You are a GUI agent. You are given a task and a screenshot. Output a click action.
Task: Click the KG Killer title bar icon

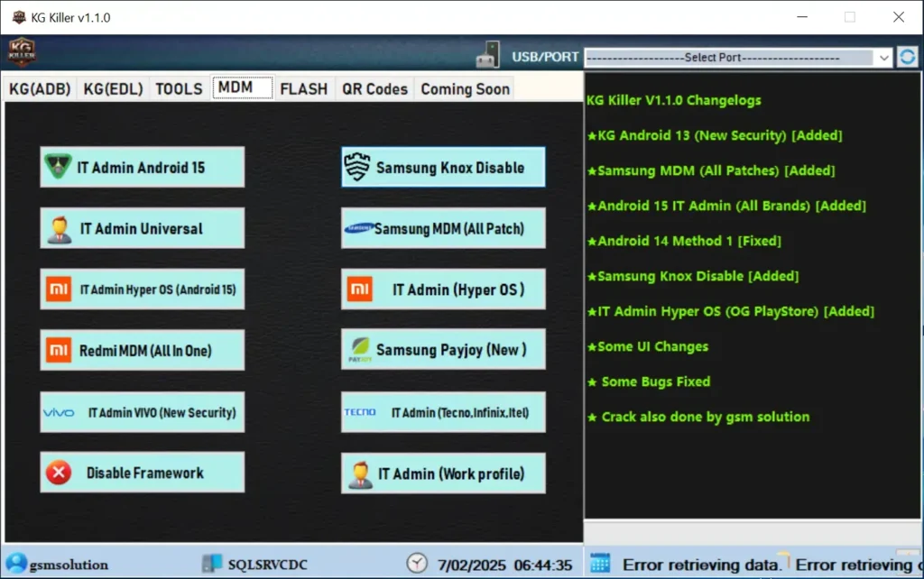[x=19, y=17]
